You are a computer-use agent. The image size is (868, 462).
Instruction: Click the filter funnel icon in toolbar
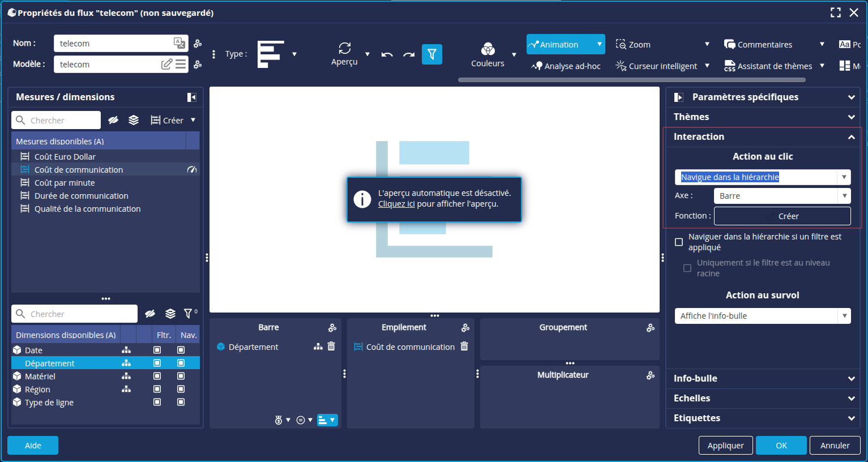[x=431, y=54]
